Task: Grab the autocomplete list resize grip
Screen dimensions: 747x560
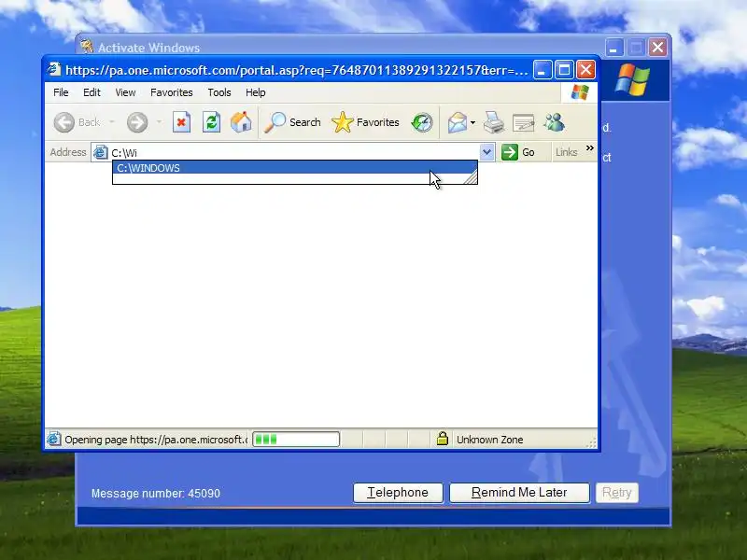Action: coord(471,177)
